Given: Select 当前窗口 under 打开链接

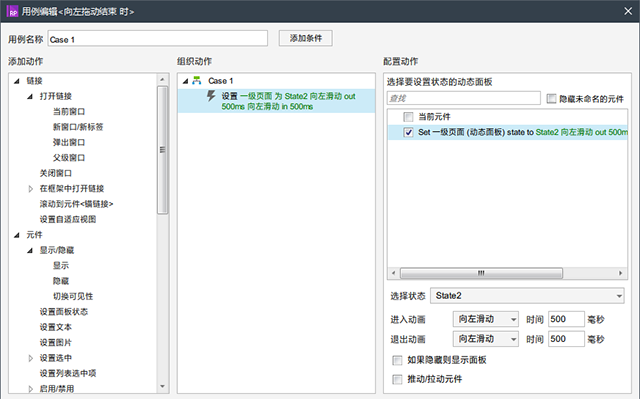Looking at the screenshot, I should [x=69, y=111].
